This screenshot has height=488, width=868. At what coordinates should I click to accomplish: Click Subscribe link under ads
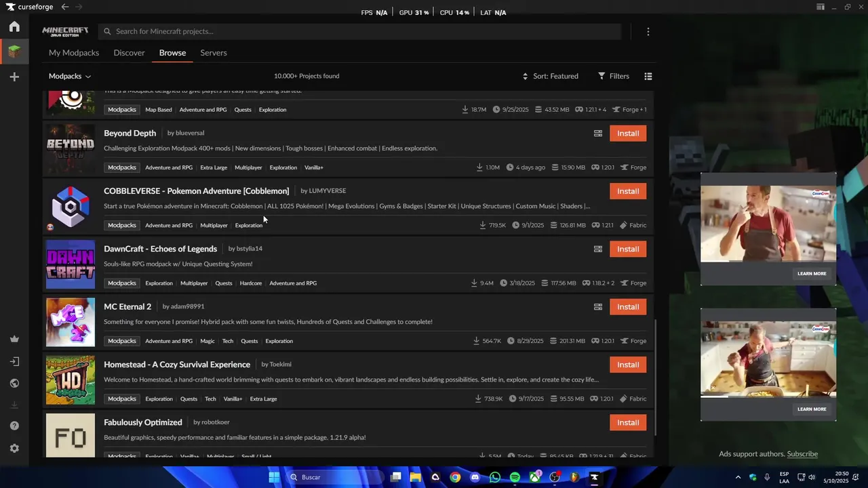click(x=802, y=454)
